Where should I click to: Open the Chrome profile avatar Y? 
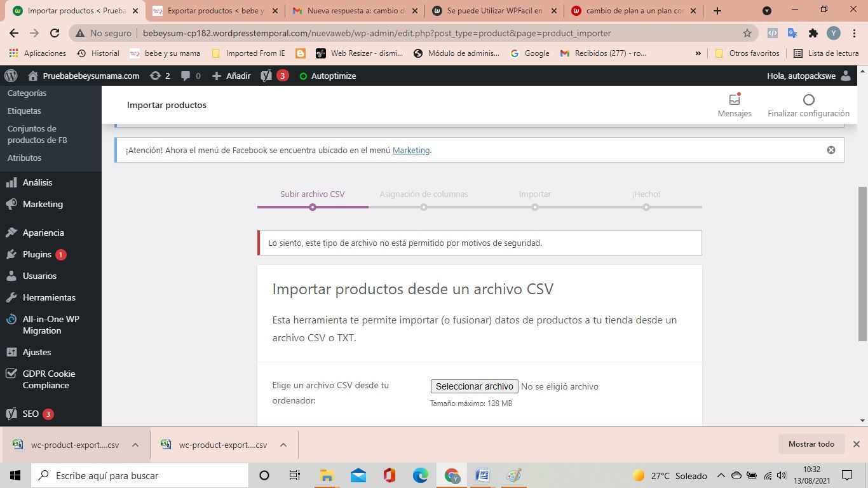click(834, 33)
